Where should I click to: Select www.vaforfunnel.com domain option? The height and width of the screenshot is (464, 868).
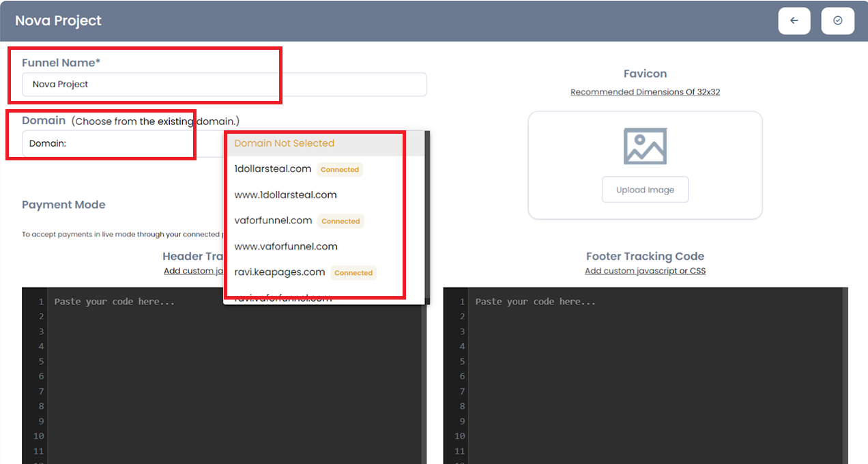tap(286, 246)
